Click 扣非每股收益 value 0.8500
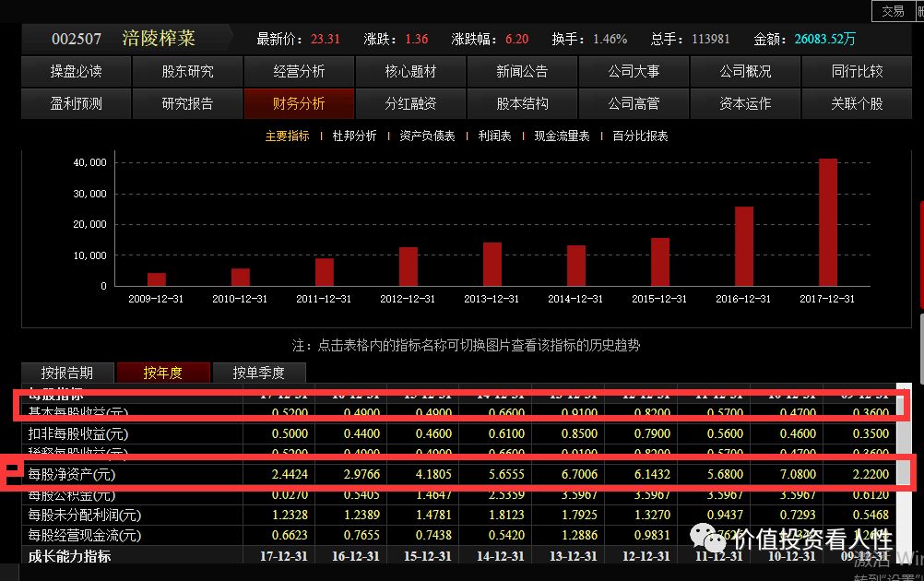 pyautogui.click(x=579, y=433)
